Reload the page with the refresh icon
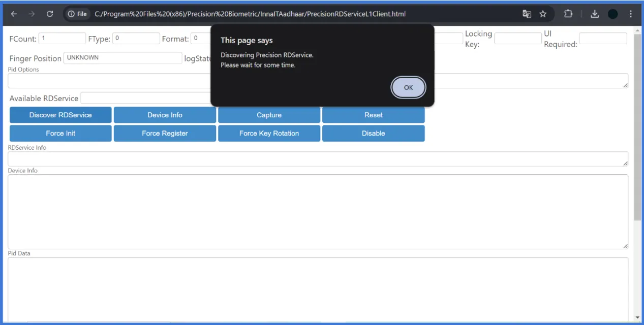The height and width of the screenshot is (325, 644). coord(50,14)
